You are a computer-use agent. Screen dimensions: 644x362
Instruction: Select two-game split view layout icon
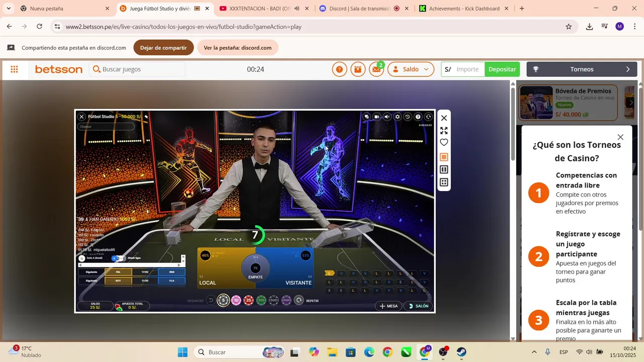(444, 170)
